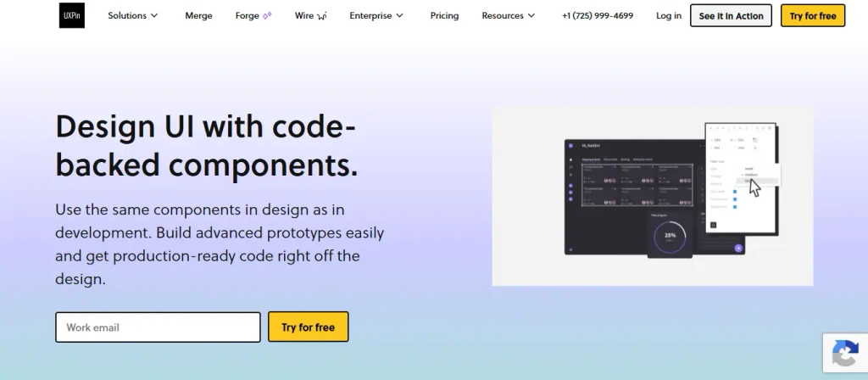Screen dimensions: 868x380
Task: Click the dashboard preview image
Action: [x=653, y=196]
